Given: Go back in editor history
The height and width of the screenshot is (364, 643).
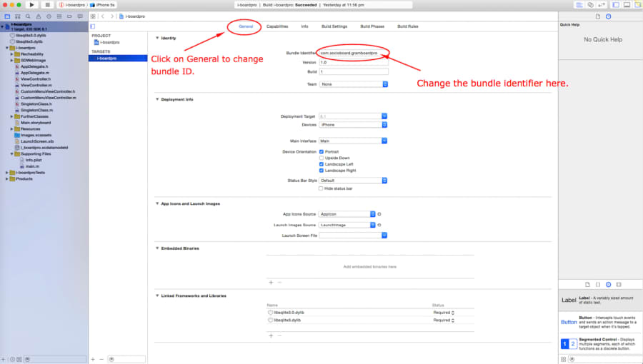Looking at the screenshot, I should point(102,16).
